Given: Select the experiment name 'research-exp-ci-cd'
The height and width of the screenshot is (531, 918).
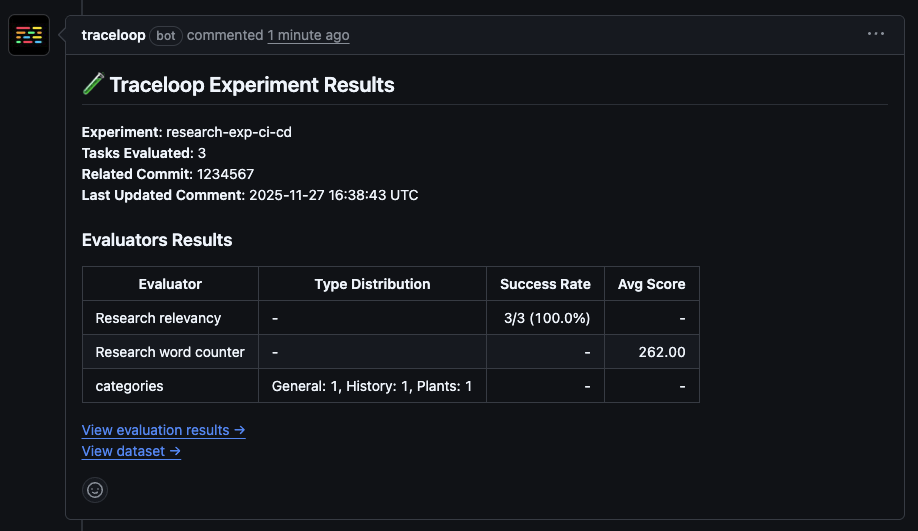Looking at the screenshot, I should 229,132.
